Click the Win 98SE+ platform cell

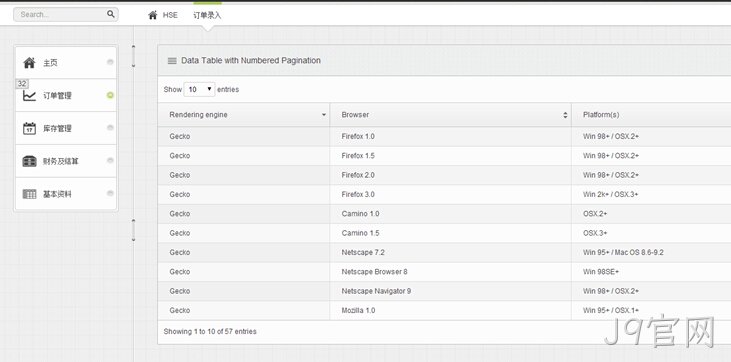pos(651,272)
